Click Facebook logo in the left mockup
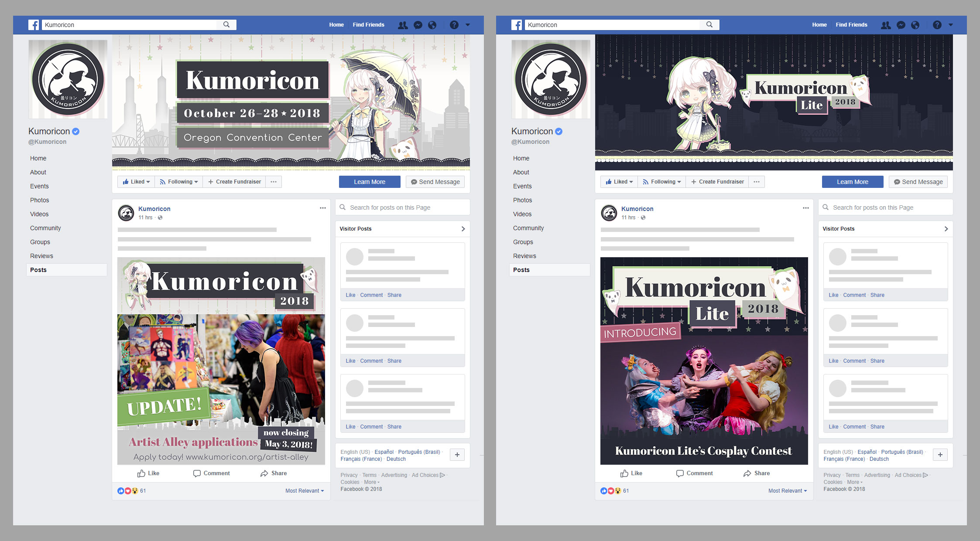 tap(34, 25)
